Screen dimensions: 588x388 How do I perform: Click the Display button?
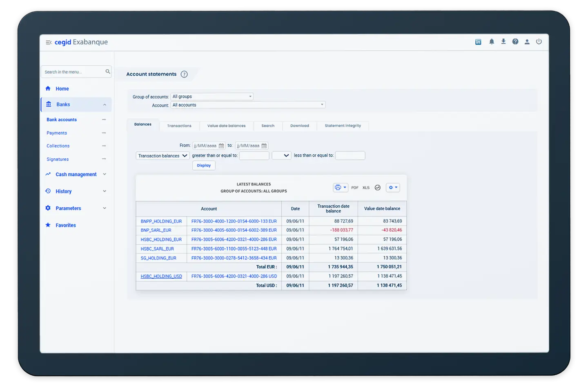coord(204,165)
